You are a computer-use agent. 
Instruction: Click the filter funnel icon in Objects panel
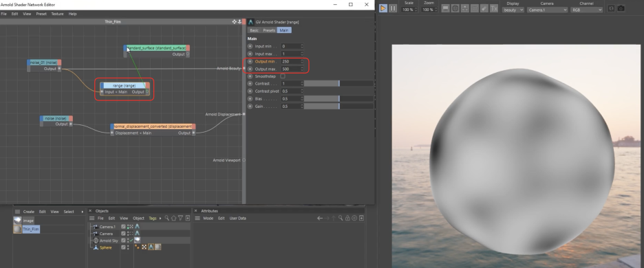[x=181, y=219]
